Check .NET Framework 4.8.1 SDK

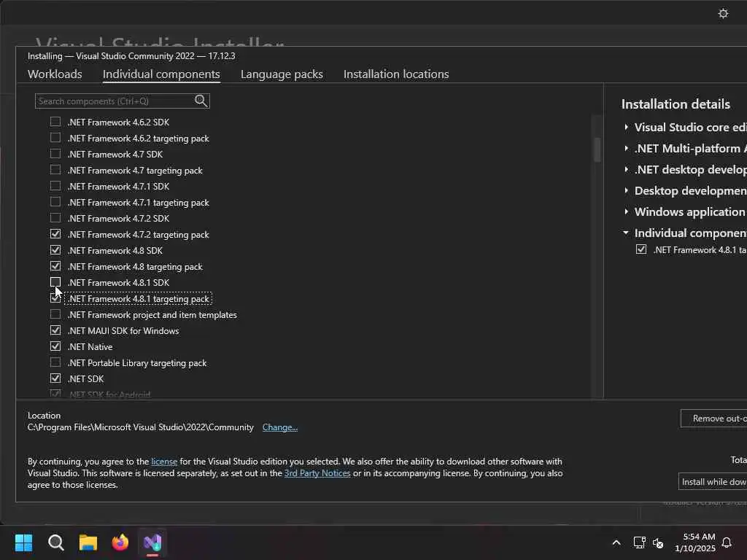coord(55,282)
